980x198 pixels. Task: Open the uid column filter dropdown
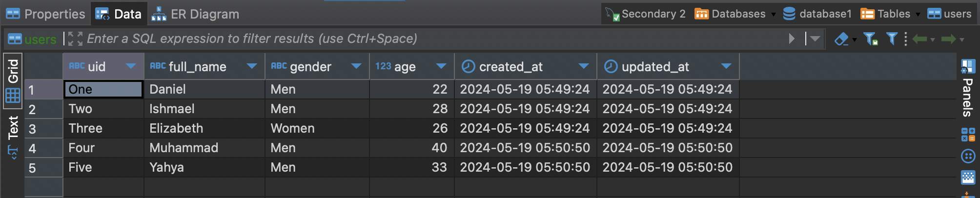pos(130,66)
